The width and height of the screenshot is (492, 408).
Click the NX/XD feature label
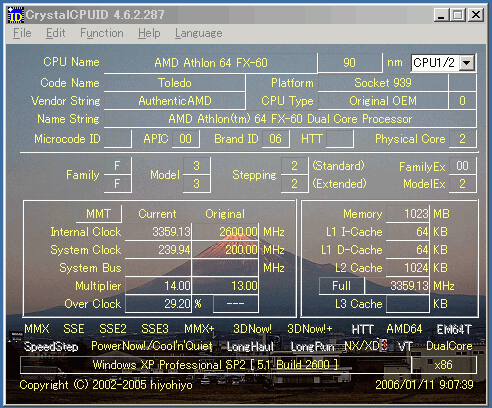click(362, 346)
